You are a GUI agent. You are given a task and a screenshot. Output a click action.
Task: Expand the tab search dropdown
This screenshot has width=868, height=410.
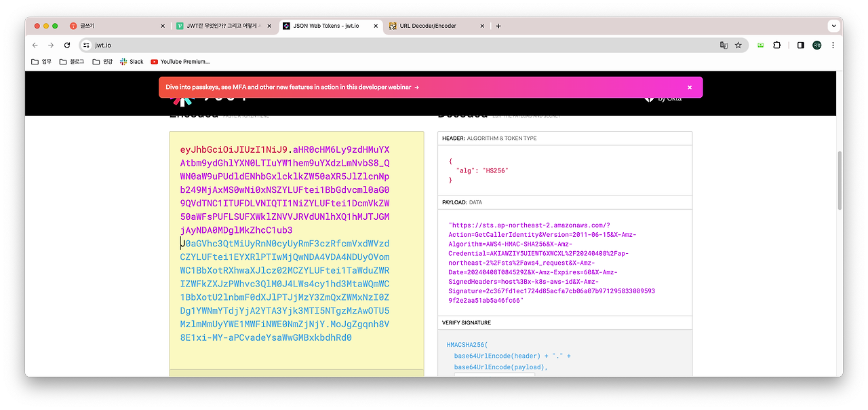[833, 26]
